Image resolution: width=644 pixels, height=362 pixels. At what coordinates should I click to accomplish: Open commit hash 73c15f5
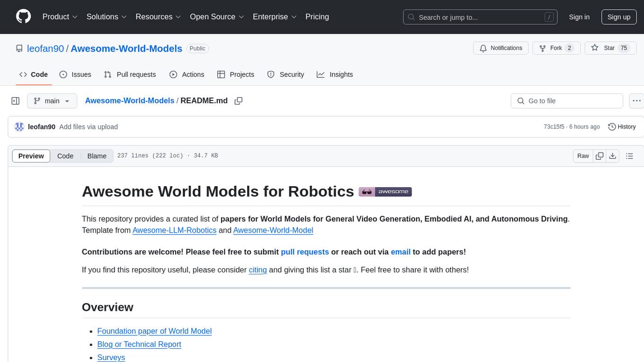(554, 127)
